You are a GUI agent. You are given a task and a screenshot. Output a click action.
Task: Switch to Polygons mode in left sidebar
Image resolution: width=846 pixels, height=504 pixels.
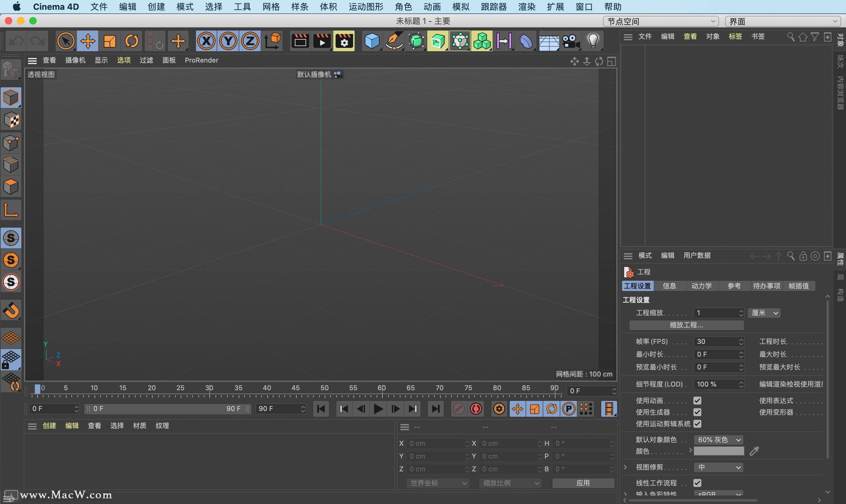tap(11, 187)
